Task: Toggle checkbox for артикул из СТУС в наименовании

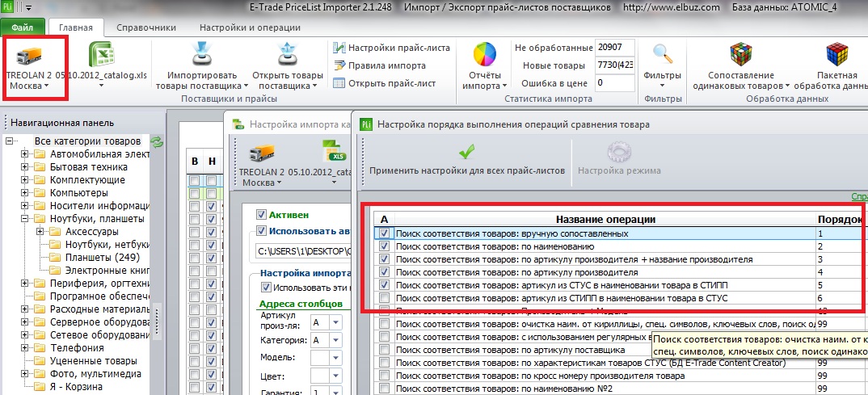Action: [385, 285]
